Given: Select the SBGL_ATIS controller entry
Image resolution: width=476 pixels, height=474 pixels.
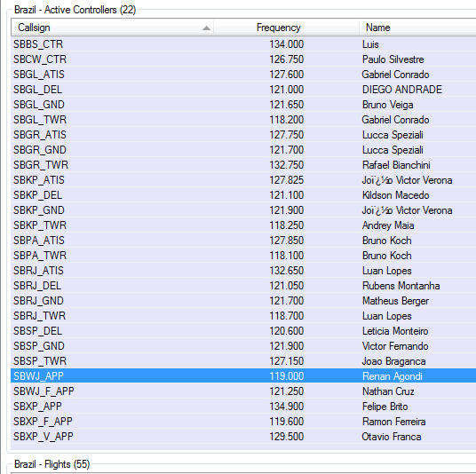Looking at the screenshot, I should pos(243,75).
